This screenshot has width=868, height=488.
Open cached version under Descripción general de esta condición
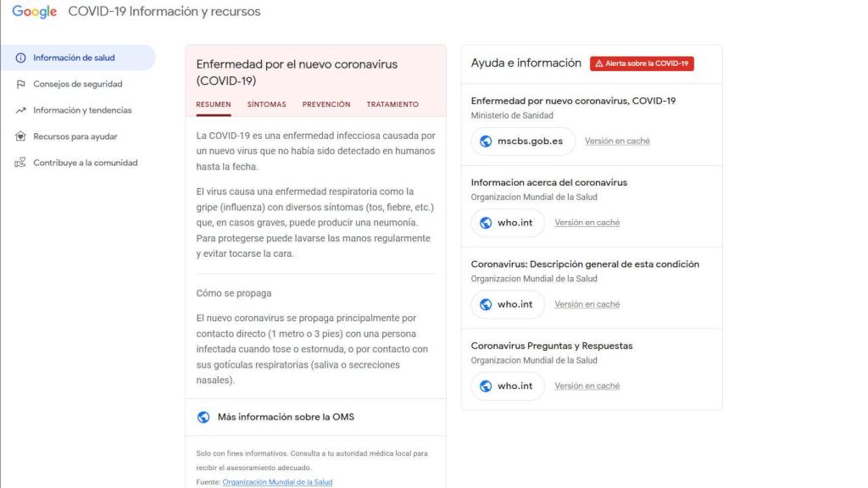(x=587, y=304)
